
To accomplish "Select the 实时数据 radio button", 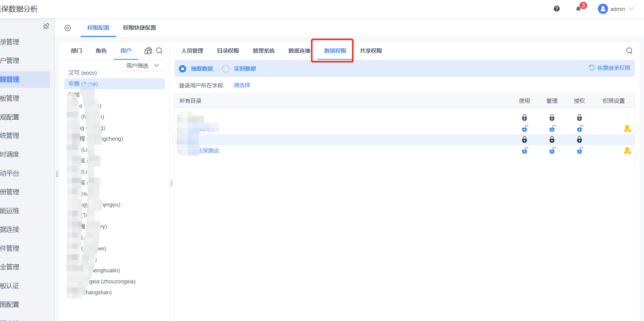I will 226,69.
